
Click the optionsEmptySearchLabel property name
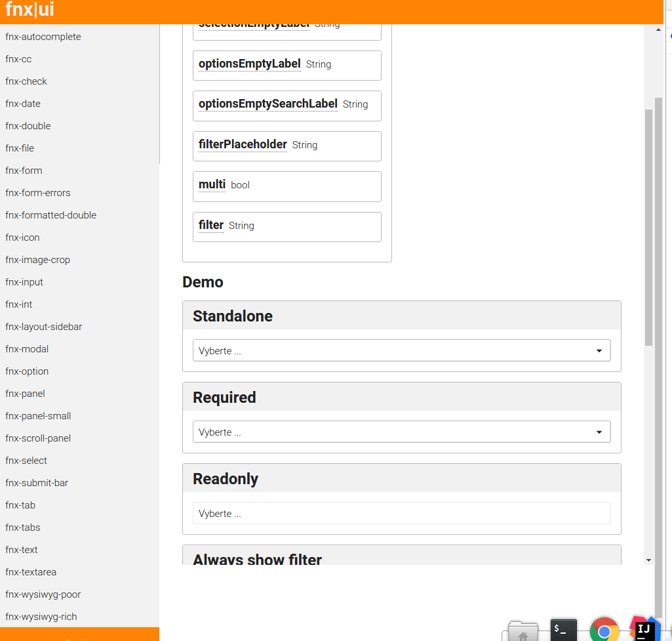pos(268,104)
